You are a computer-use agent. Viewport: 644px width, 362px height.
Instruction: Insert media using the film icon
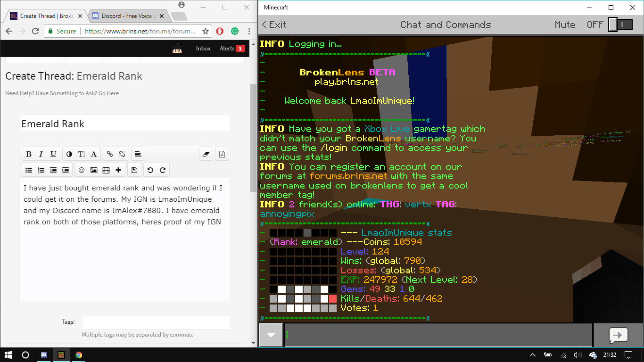[106, 170]
